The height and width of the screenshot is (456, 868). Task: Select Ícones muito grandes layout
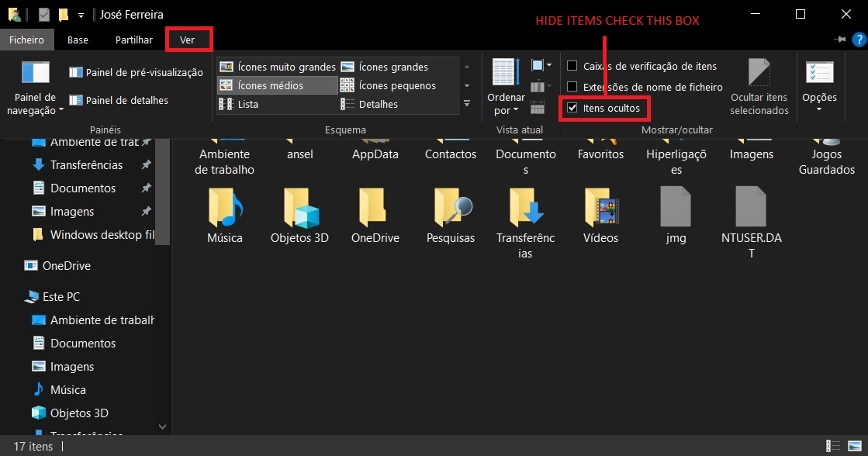(278, 67)
